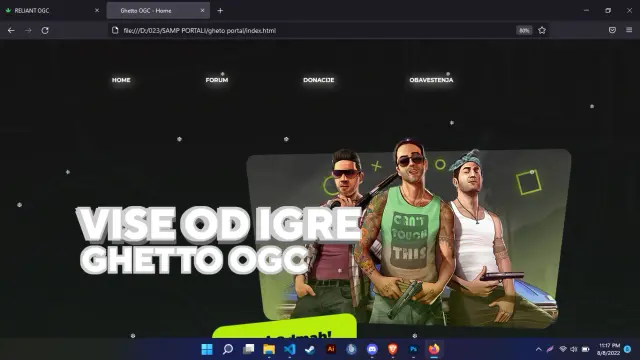Switch to the RELIANT OGC tab
This screenshot has width=640, height=360.
point(52,10)
